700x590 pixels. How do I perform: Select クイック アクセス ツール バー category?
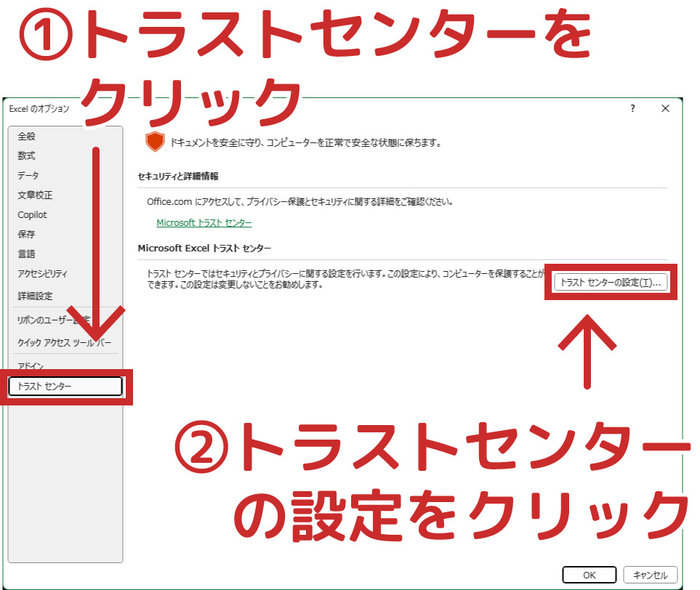point(64,343)
